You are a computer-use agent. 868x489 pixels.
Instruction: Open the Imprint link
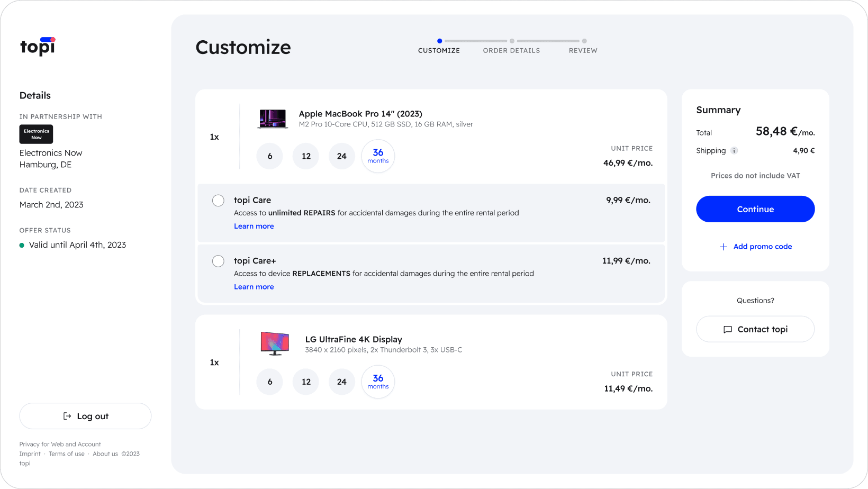(x=30, y=454)
